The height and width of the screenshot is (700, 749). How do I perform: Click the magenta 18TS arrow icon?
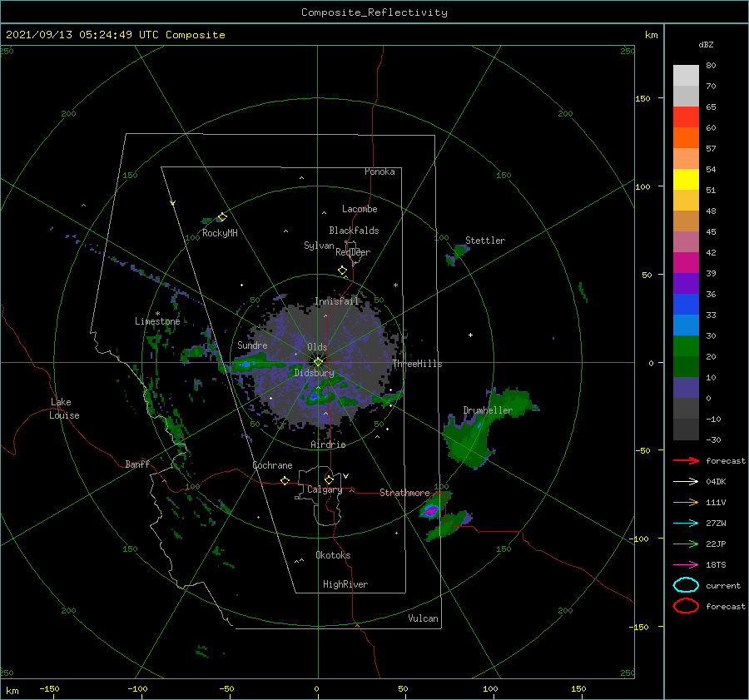coord(686,565)
